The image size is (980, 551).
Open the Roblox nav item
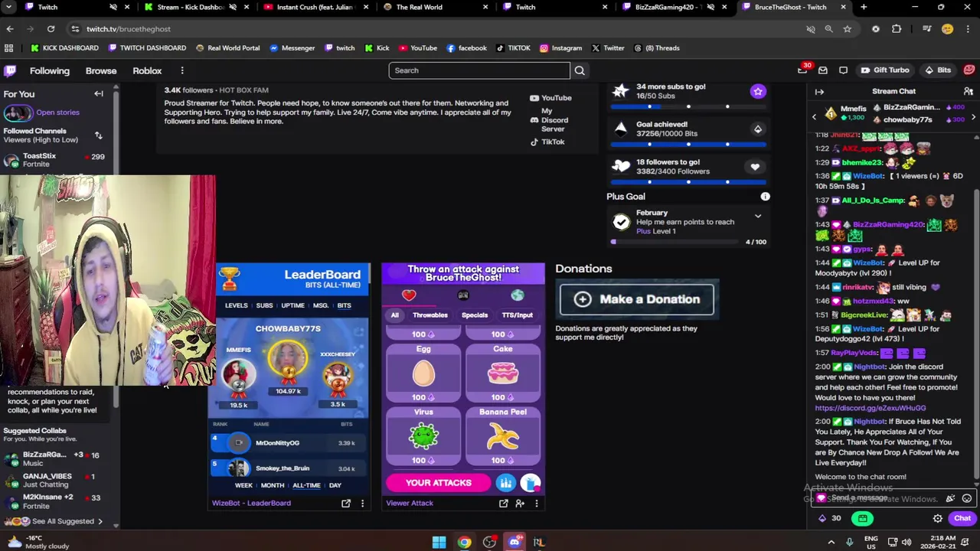pyautogui.click(x=147, y=70)
